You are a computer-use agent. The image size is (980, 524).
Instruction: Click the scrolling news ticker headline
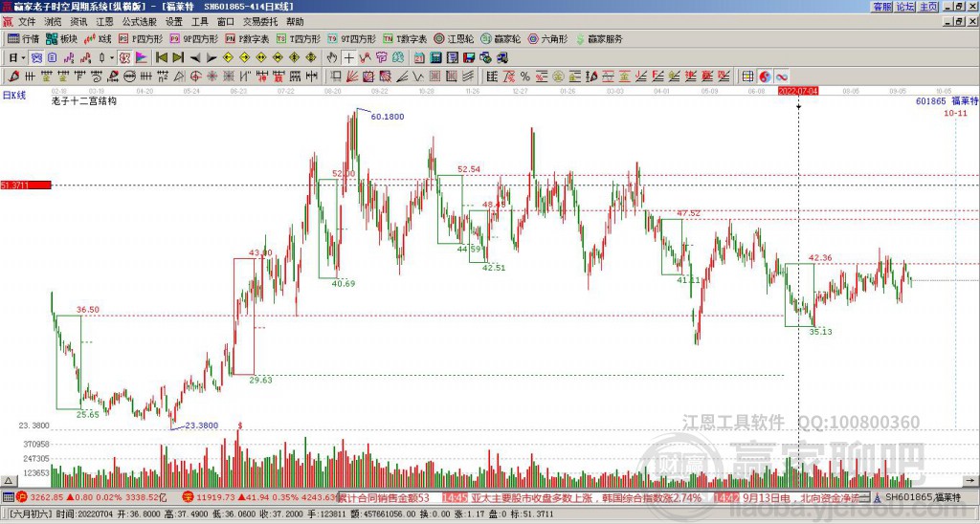pos(603,498)
